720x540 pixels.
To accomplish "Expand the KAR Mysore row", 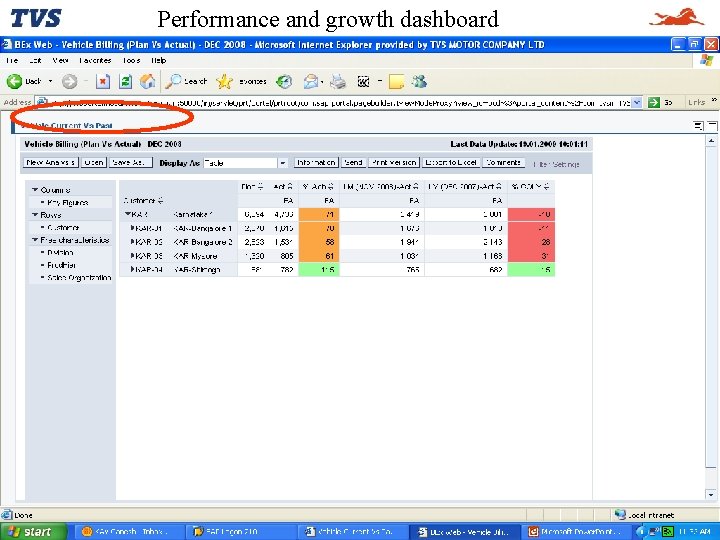I will pos(133,255).
